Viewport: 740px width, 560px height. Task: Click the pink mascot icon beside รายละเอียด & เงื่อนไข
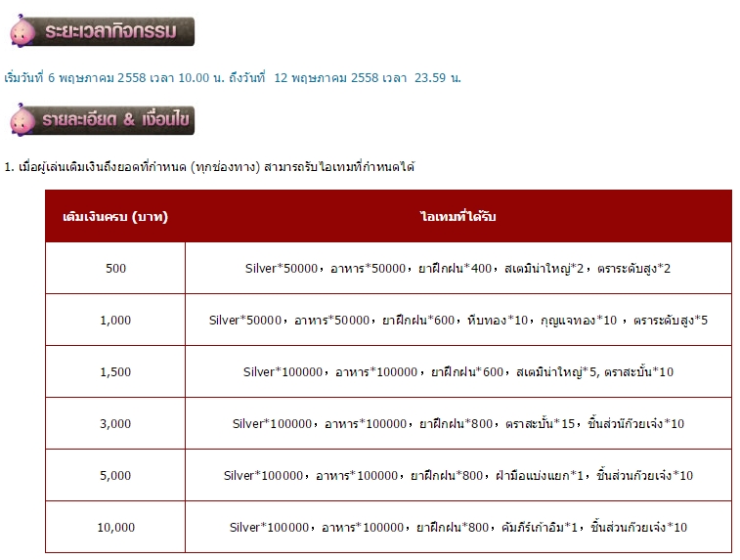22,120
